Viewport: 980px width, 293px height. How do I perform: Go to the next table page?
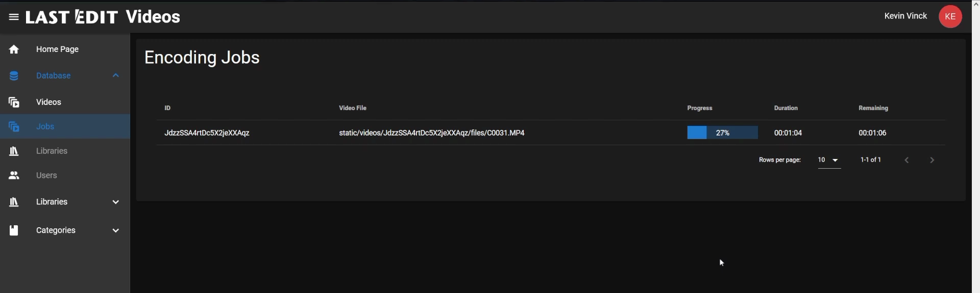click(x=932, y=160)
